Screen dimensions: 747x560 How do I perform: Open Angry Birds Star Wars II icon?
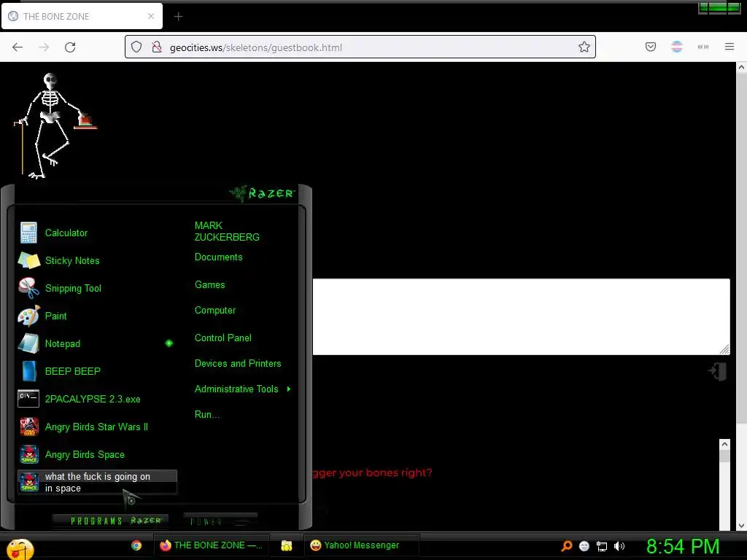28,427
